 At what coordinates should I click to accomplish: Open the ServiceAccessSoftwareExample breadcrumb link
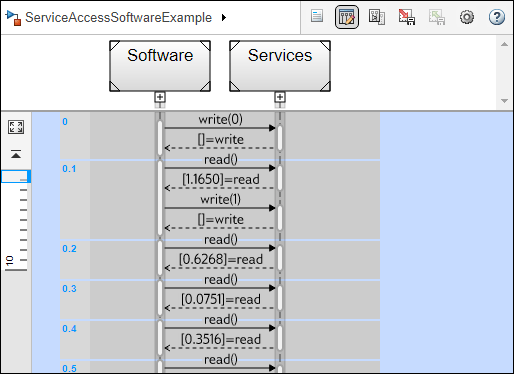(x=118, y=18)
